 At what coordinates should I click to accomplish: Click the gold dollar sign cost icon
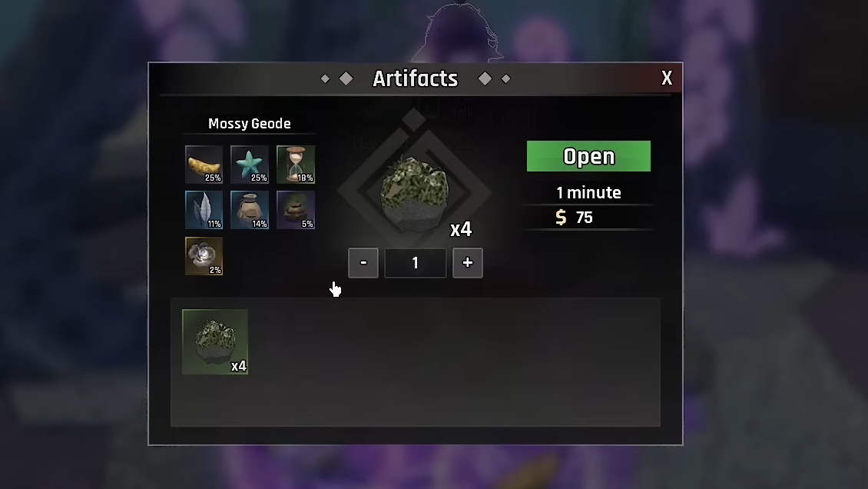click(561, 218)
